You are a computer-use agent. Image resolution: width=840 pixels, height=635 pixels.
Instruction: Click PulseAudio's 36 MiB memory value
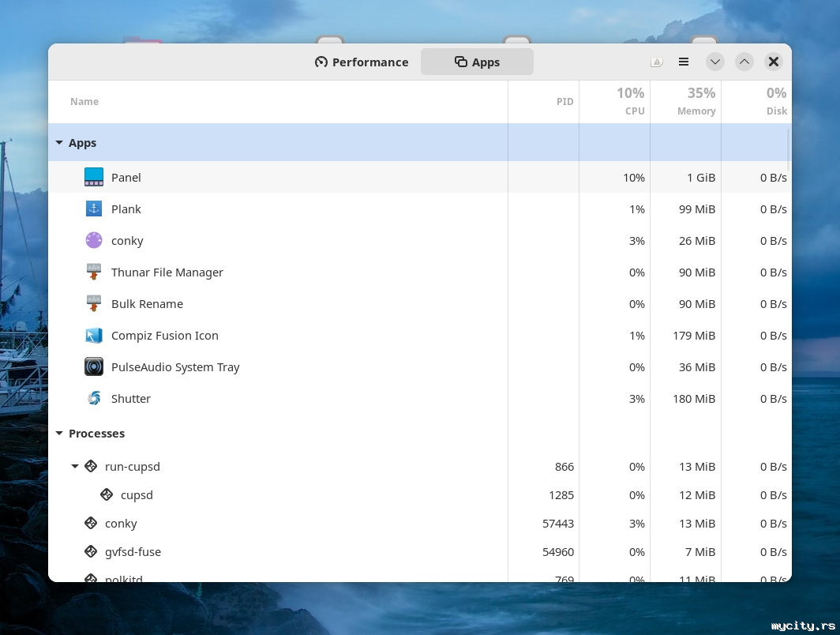click(x=697, y=367)
